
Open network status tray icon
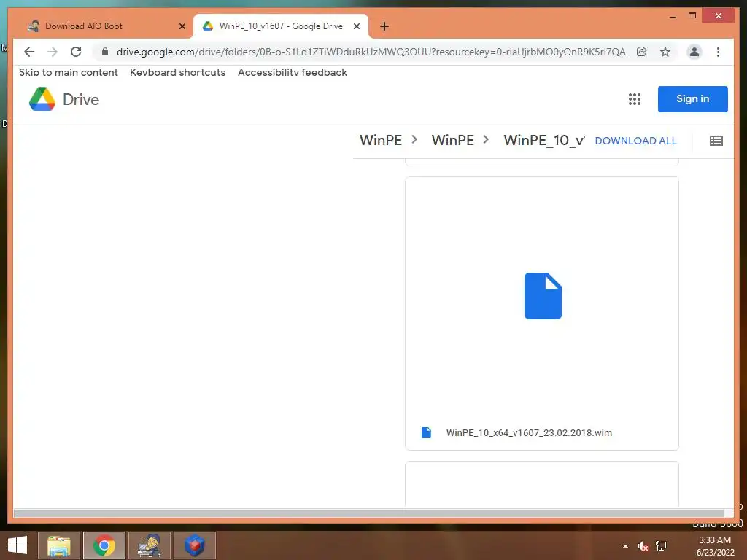coord(661,546)
